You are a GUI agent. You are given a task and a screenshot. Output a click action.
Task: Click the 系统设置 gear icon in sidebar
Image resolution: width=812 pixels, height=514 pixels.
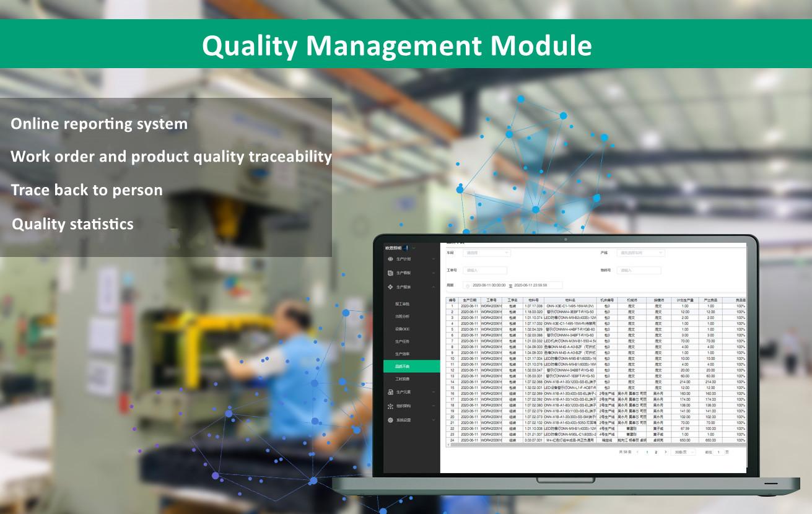point(390,420)
